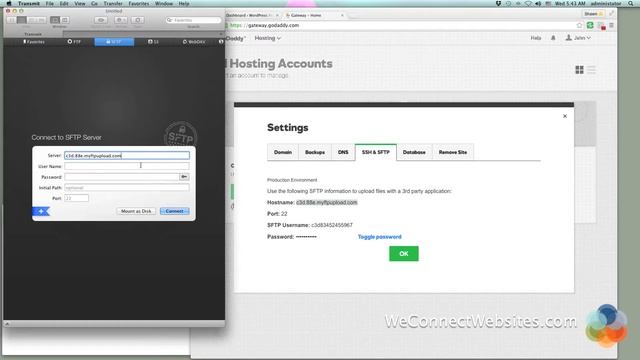This screenshot has height=360, width=640.
Task: Close the Gateway Home browser tab
Action: click(x=342, y=15)
